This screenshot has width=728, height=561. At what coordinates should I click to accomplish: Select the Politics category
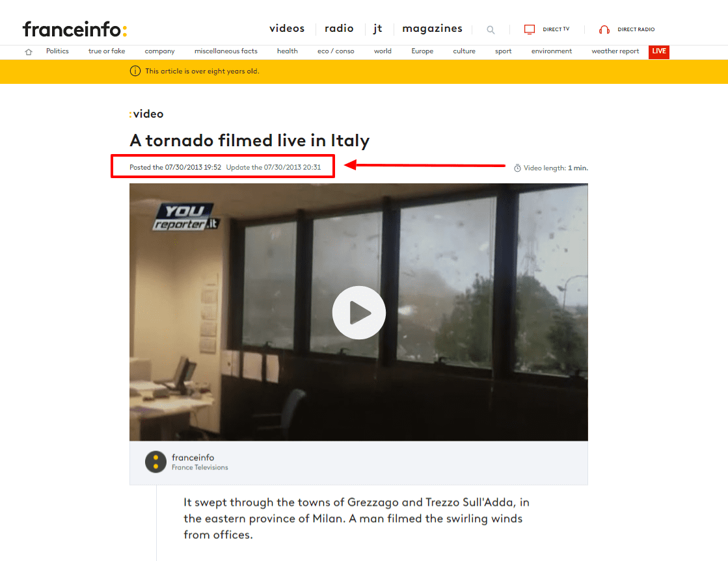coord(57,51)
